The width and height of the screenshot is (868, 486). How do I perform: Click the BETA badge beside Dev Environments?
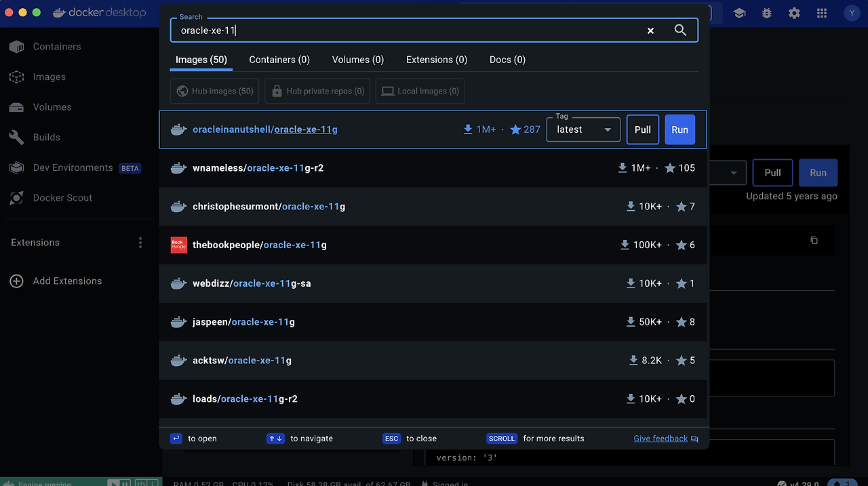[x=130, y=168]
